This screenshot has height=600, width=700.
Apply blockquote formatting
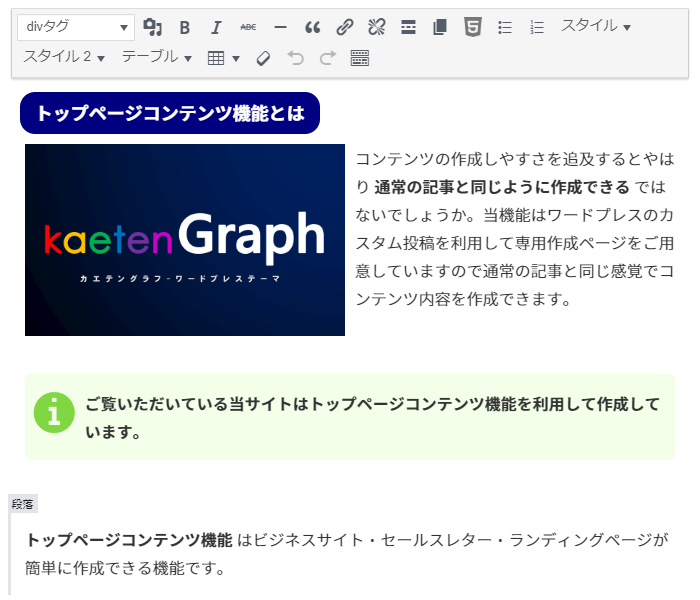coord(312,28)
